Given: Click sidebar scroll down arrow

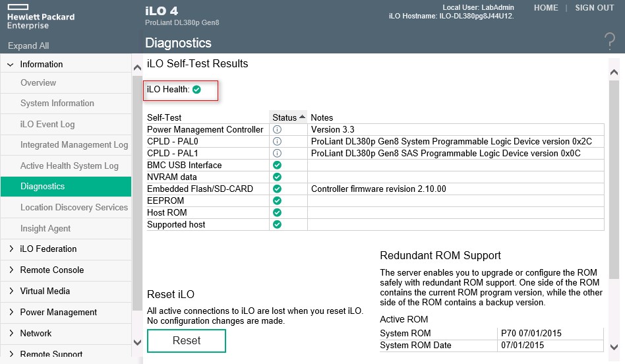Looking at the screenshot, I should click(138, 342).
